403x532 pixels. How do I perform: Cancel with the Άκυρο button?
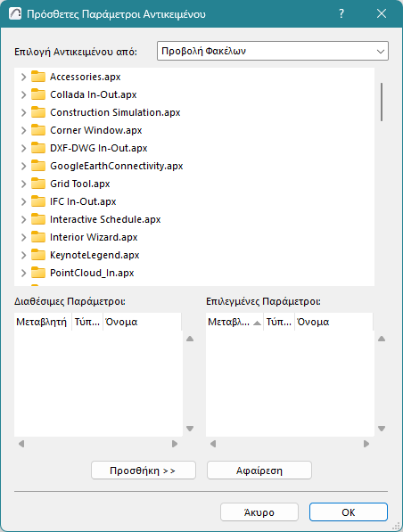click(x=259, y=512)
